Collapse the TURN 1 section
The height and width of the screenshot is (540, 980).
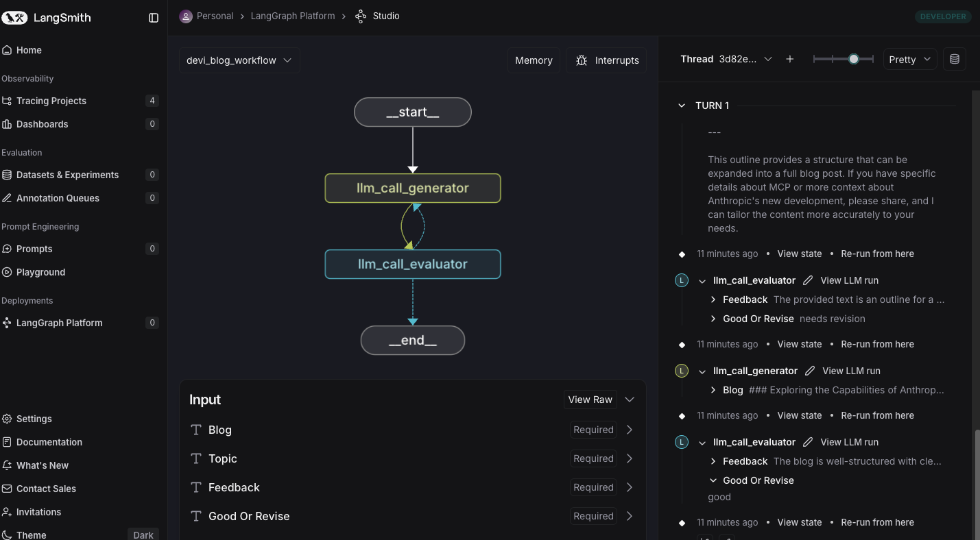(x=682, y=106)
